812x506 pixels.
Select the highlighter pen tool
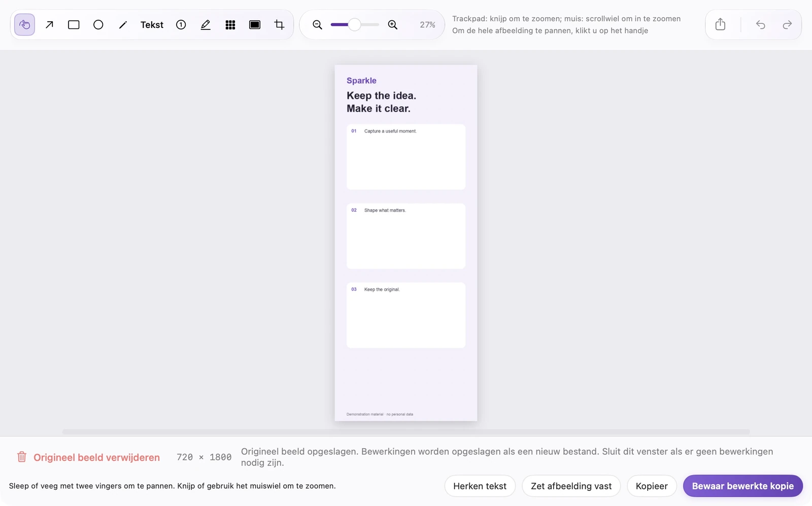[206, 24]
